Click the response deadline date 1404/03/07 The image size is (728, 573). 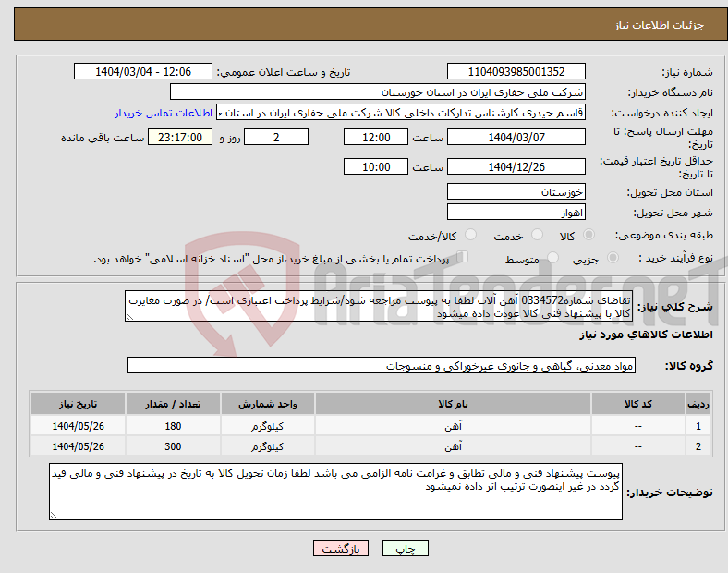[516, 137]
